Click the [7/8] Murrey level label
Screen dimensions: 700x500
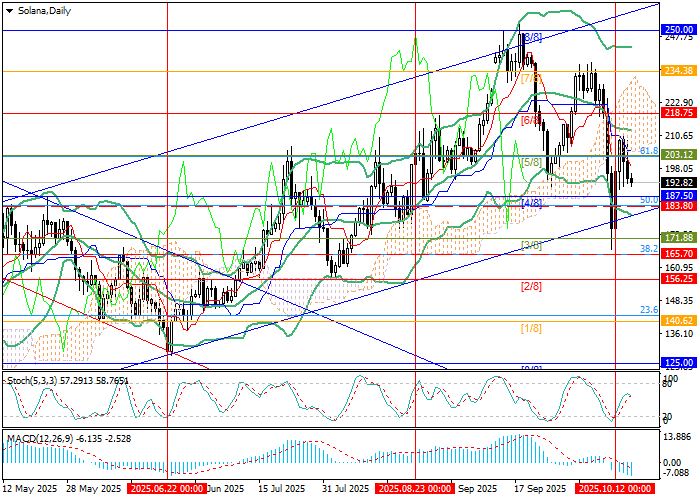coord(531,79)
